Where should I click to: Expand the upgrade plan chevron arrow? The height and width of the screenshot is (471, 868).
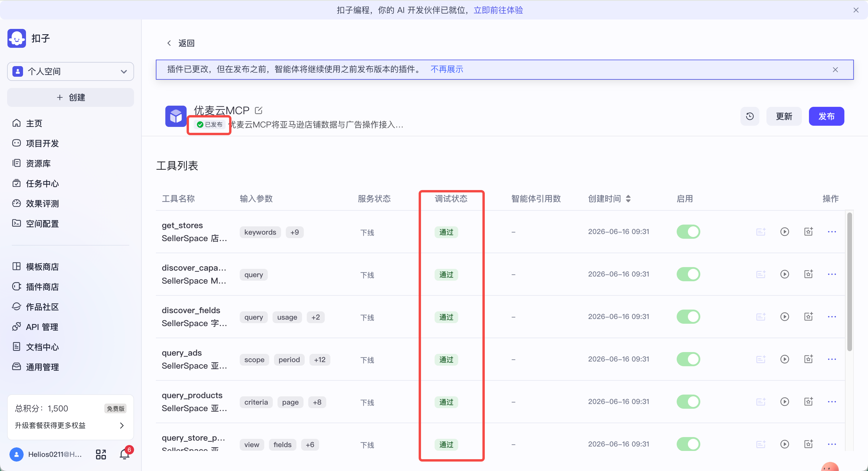(122, 426)
